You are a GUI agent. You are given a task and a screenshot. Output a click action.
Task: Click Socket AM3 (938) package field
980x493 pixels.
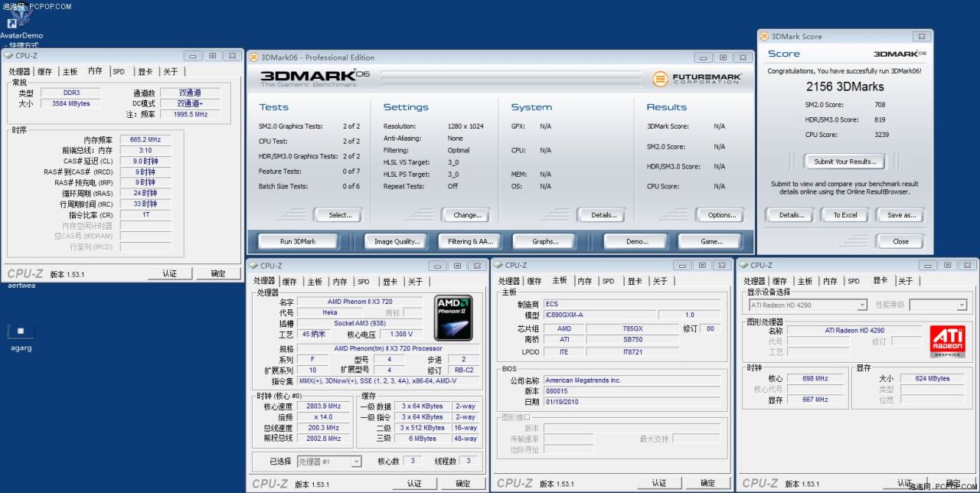pos(360,323)
